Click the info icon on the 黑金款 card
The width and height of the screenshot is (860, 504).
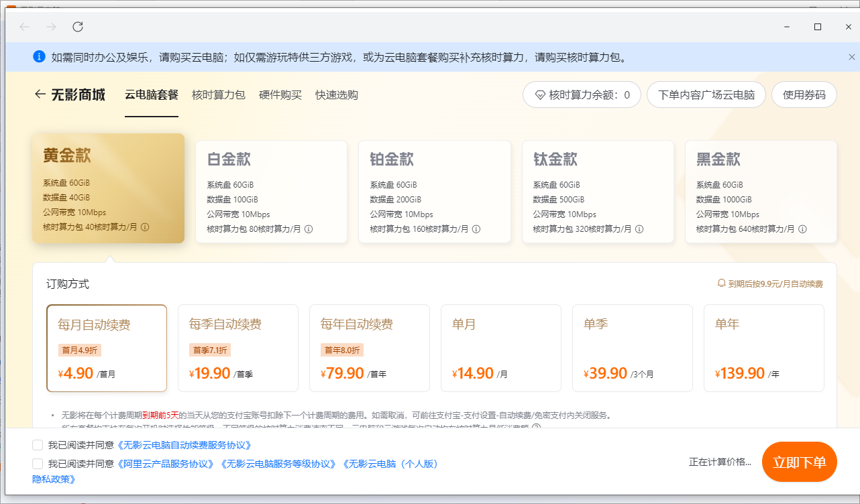pyautogui.click(x=802, y=229)
